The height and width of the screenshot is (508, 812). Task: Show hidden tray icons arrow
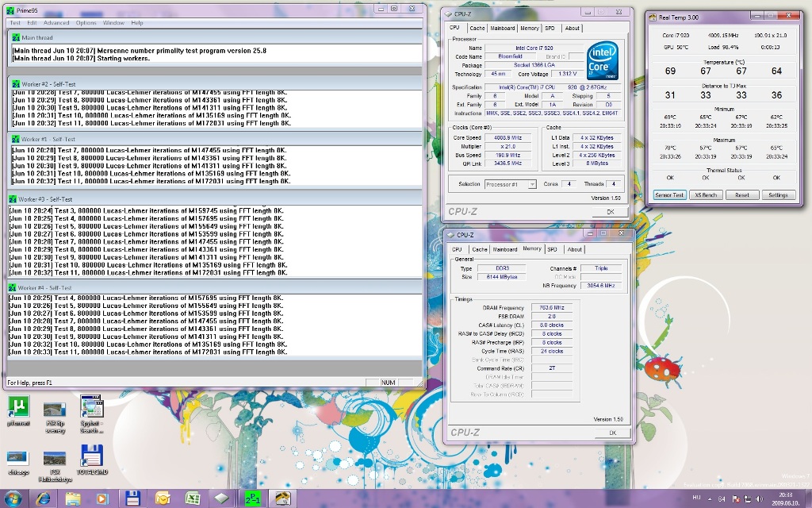pos(710,499)
